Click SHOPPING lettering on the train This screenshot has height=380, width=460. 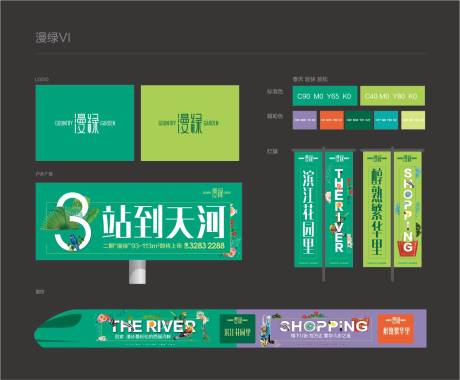pyautogui.click(x=324, y=326)
